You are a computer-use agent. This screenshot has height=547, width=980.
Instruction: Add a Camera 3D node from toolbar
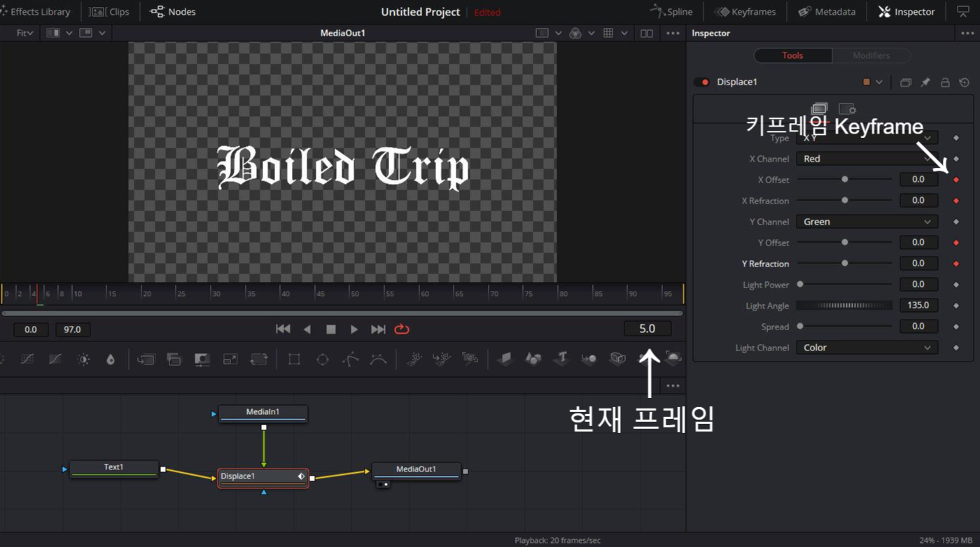pyautogui.click(x=617, y=359)
